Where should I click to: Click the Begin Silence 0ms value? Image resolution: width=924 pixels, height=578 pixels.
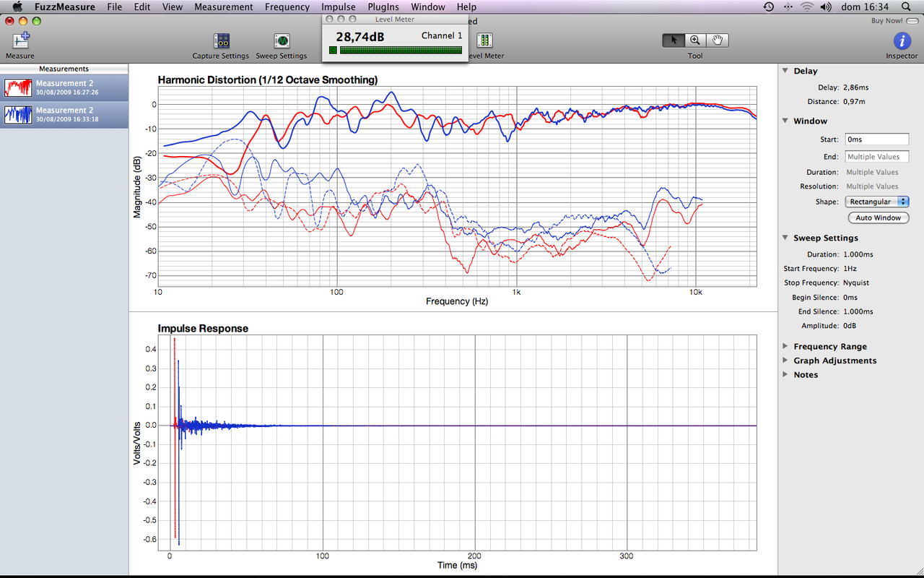[x=852, y=297]
